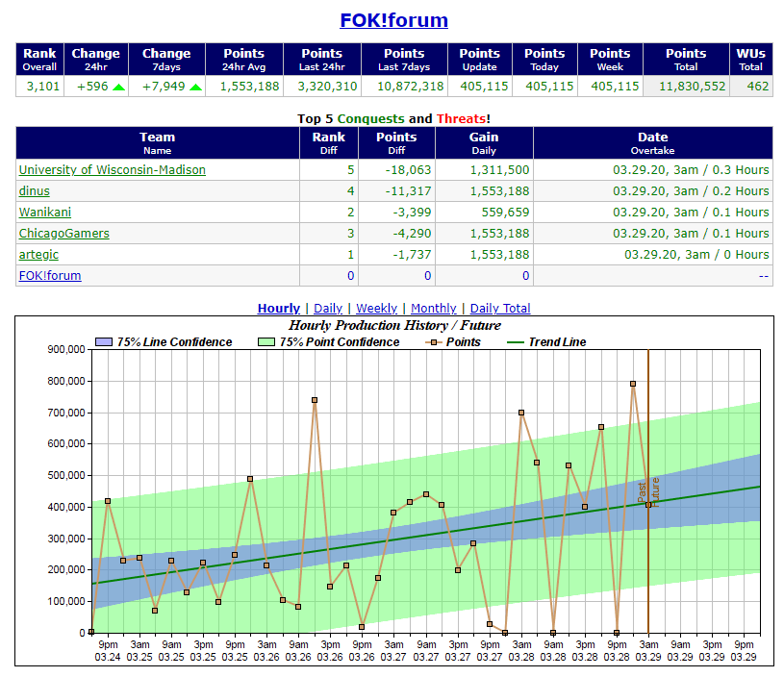Click green up arrow beside +7,949

click(196, 87)
